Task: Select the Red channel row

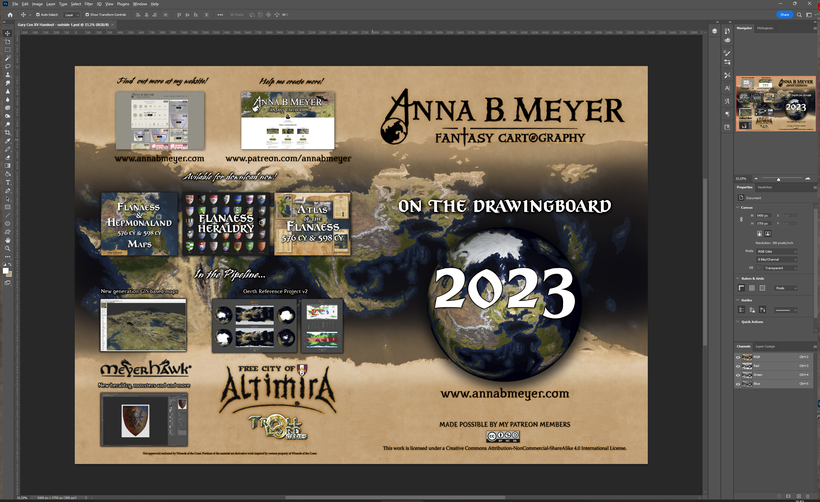Action: 774,366
